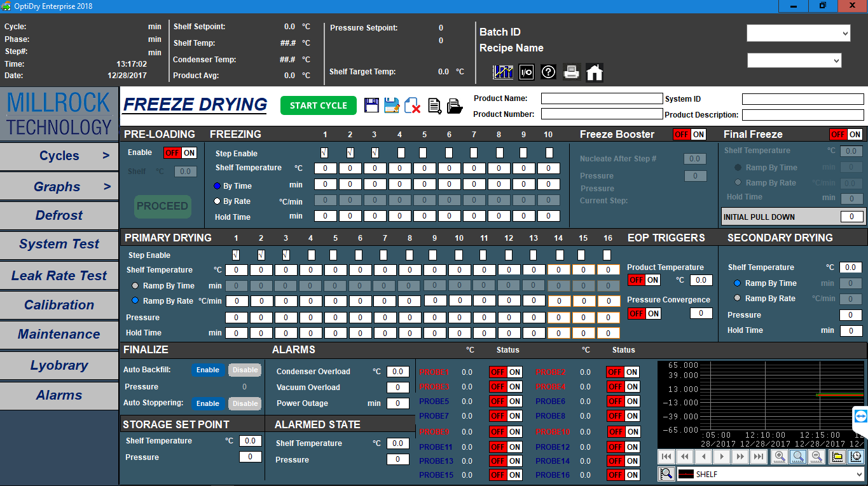Viewport: 868px width, 486px height.
Task: Click the printer icon
Action: [572, 72]
